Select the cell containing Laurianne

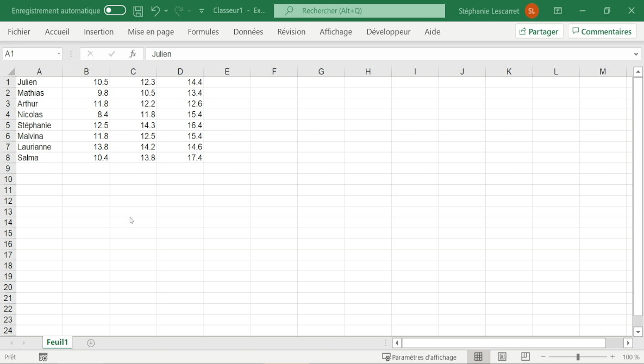[40, 147]
